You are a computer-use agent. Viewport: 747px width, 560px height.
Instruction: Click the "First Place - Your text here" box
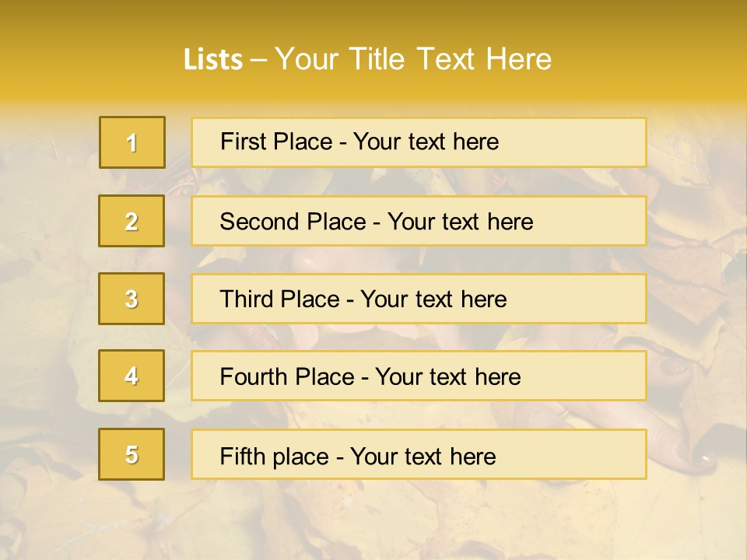click(419, 142)
